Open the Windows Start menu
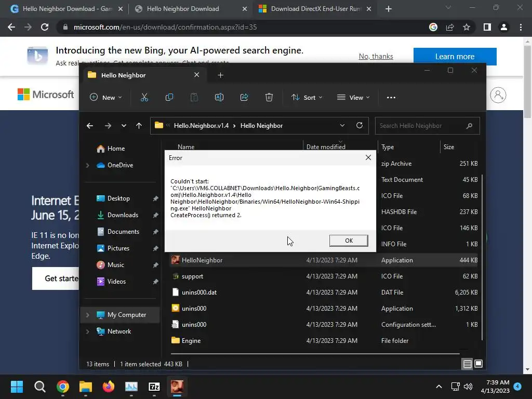The height and width of the screenshot is (399, 532). pos(17,387)
